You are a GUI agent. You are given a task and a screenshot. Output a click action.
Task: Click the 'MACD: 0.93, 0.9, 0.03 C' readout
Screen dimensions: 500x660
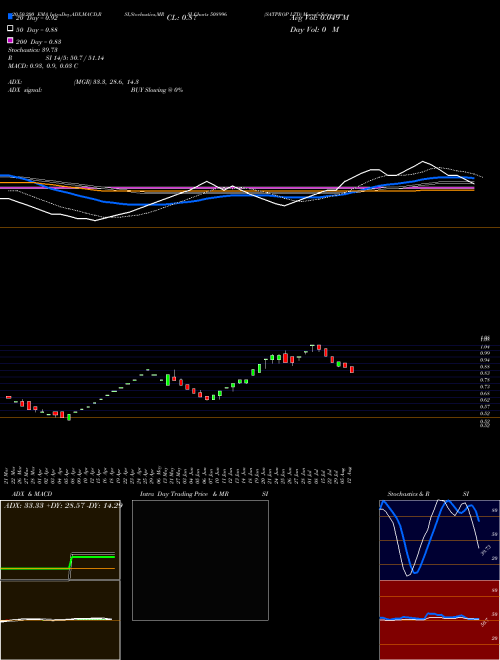coord(43,66)
